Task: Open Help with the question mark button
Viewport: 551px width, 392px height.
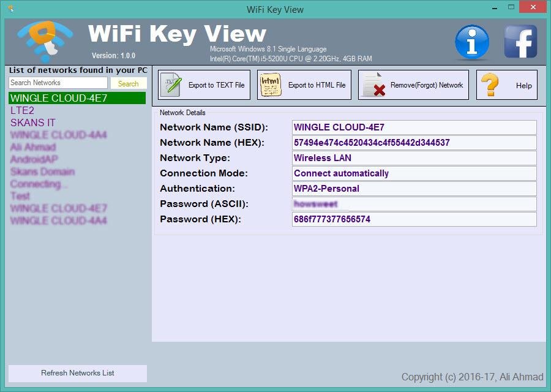Action: 507,85
